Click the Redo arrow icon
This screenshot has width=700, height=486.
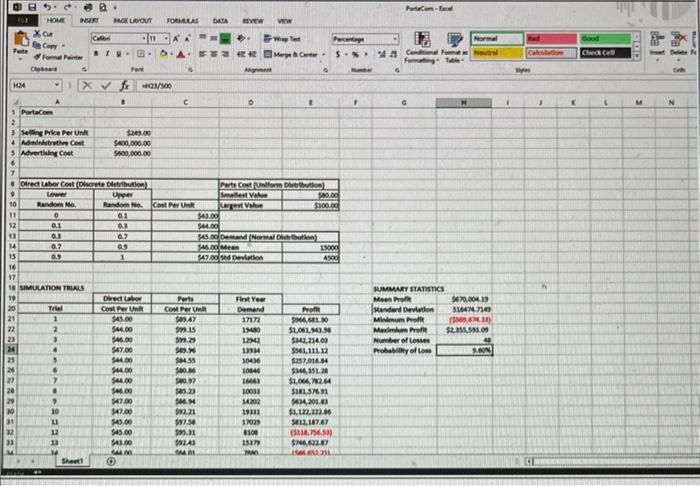click(x=67, y=7)
